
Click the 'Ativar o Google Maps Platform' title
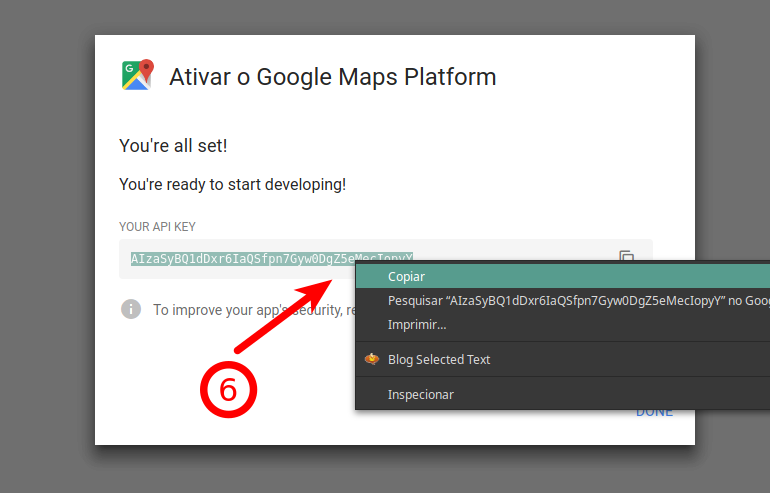332,77
